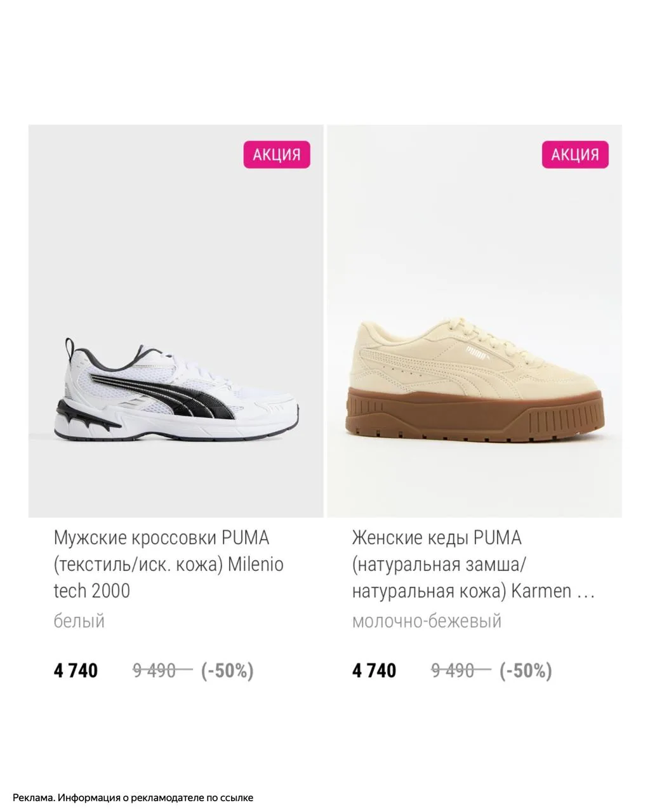Screen dimensions: 650x812
Task: Click the белый color label
Action: click(79, 620)
